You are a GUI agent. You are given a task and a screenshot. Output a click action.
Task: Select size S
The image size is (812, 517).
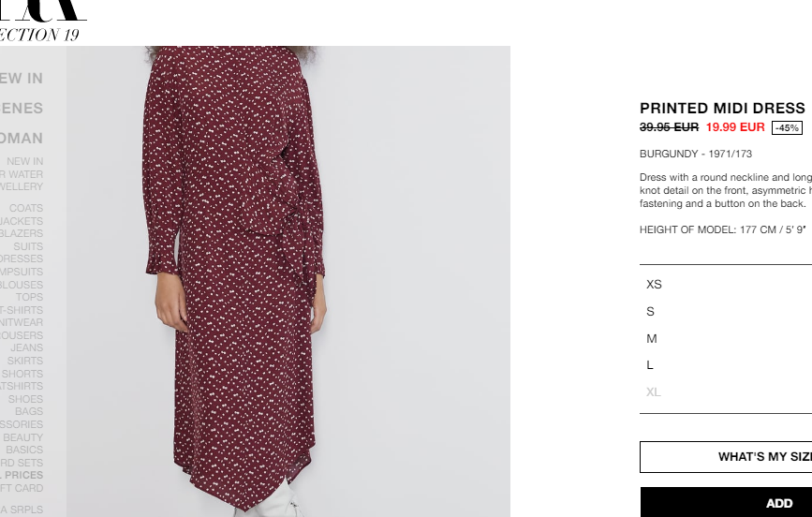726,311
